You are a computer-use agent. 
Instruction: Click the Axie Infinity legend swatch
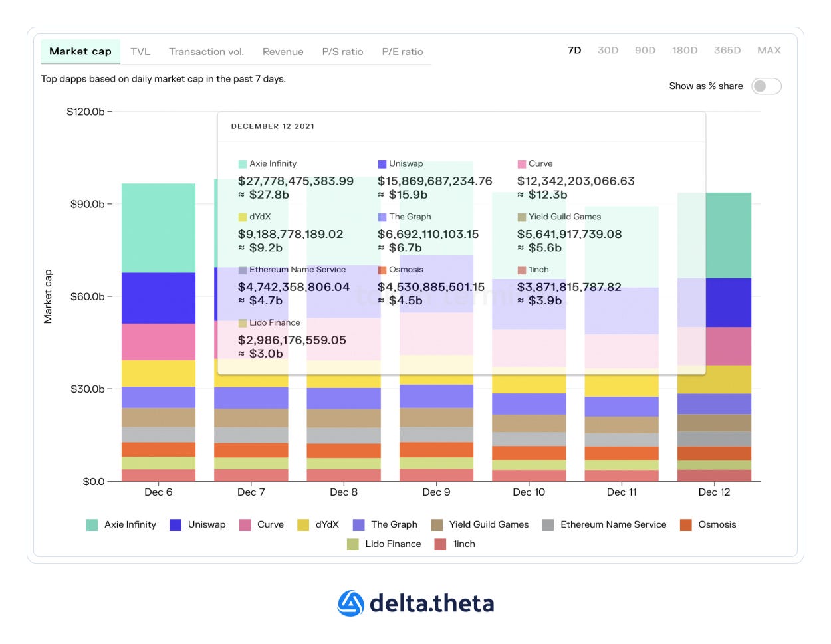(x=92, y=525)
